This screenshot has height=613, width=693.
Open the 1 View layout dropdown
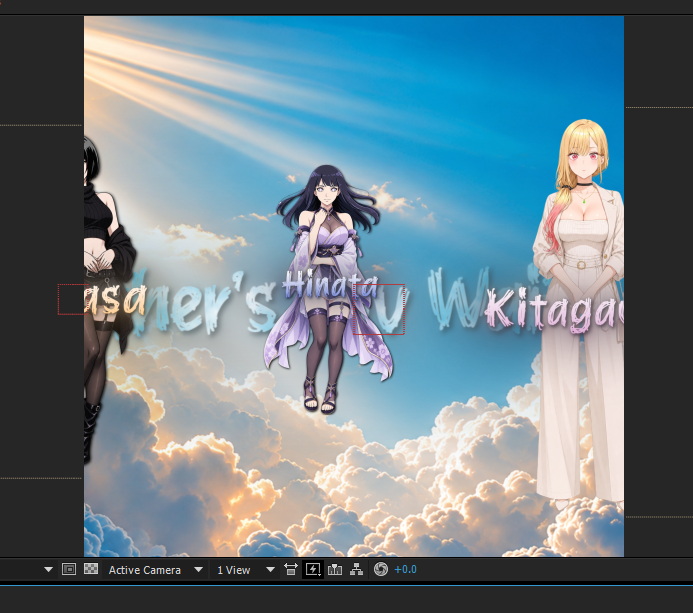click(x=245, y=570)
